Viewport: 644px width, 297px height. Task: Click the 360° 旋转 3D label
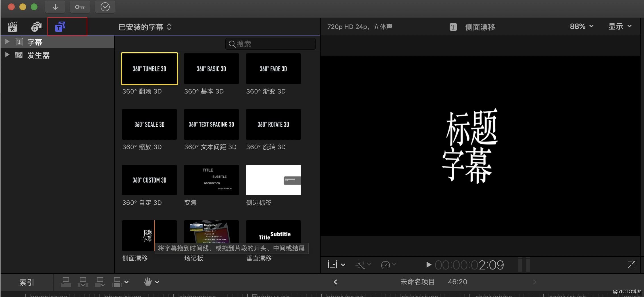[x=266, y=147]
